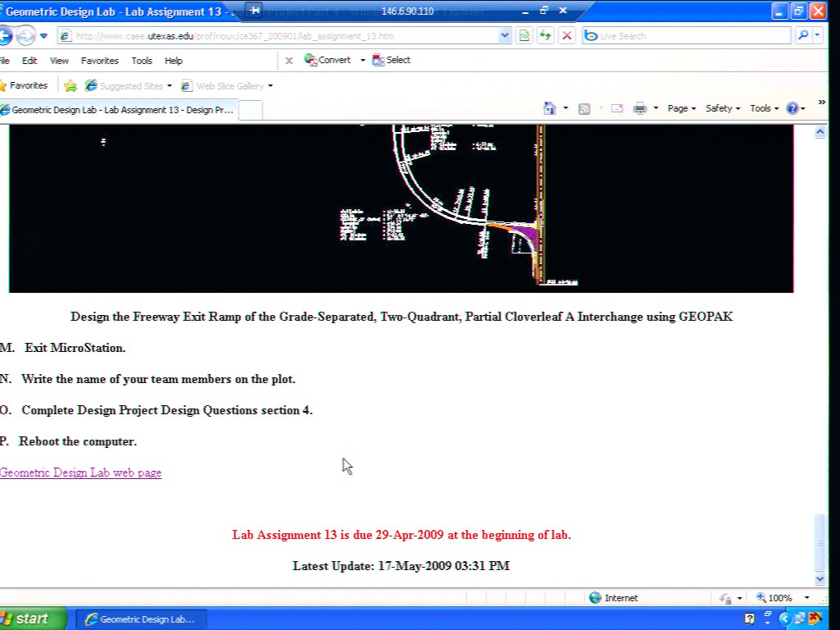Open the Safety command menu
840x630 pixels.
[x=723, y=108]
